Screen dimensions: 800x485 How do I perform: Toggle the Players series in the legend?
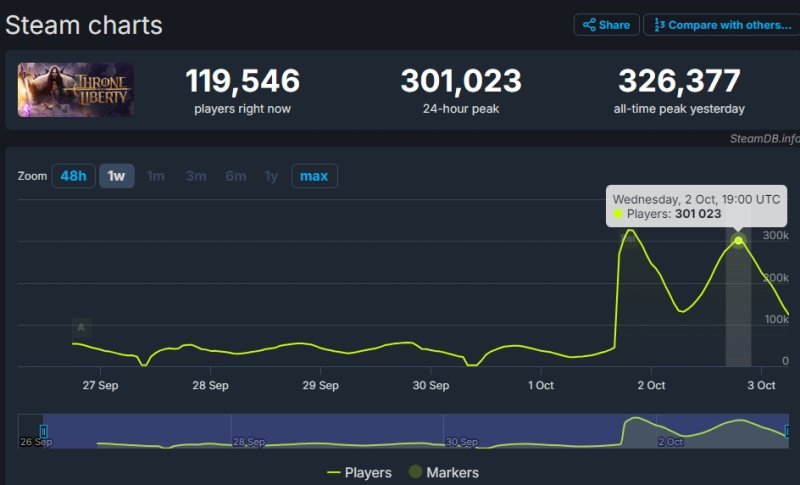coord(360,472)
